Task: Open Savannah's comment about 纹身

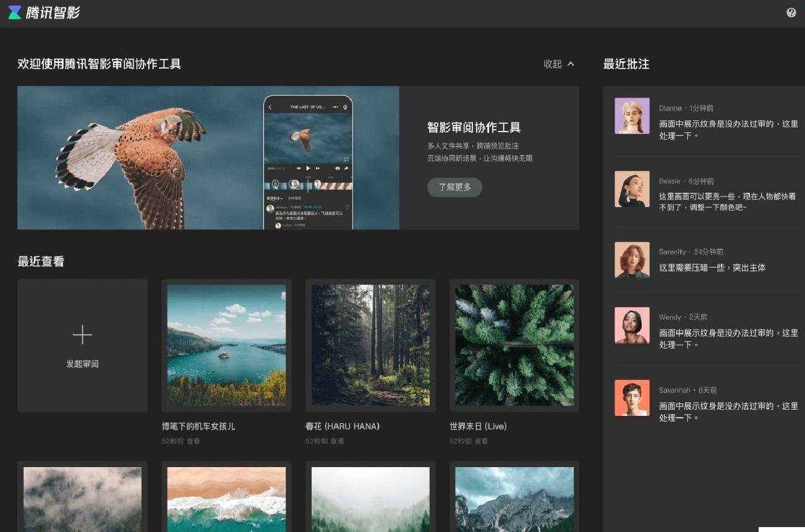Action: [728, 412]
